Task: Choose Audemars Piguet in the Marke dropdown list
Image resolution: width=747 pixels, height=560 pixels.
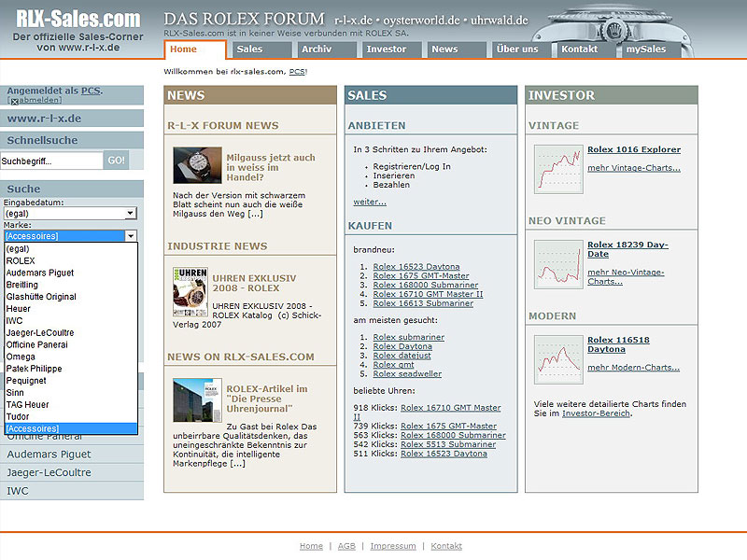Action: point(71,273)
